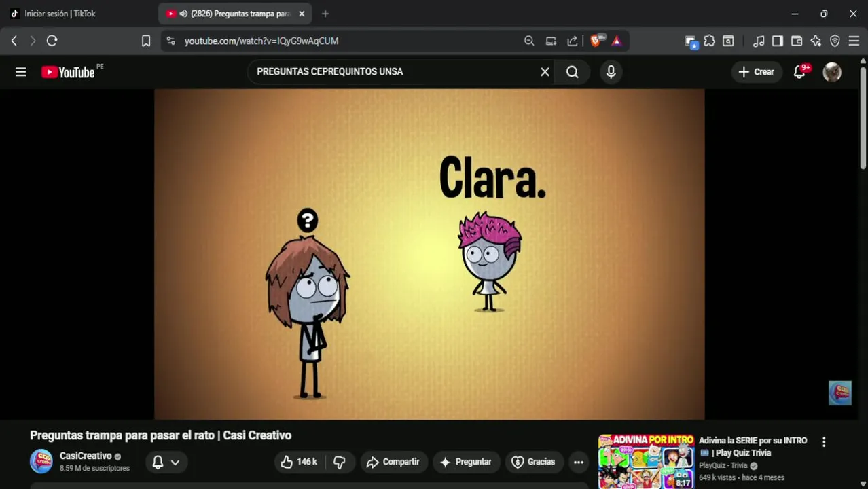Go back to previous page
The image size is (868, 489).
coord(14,41)
